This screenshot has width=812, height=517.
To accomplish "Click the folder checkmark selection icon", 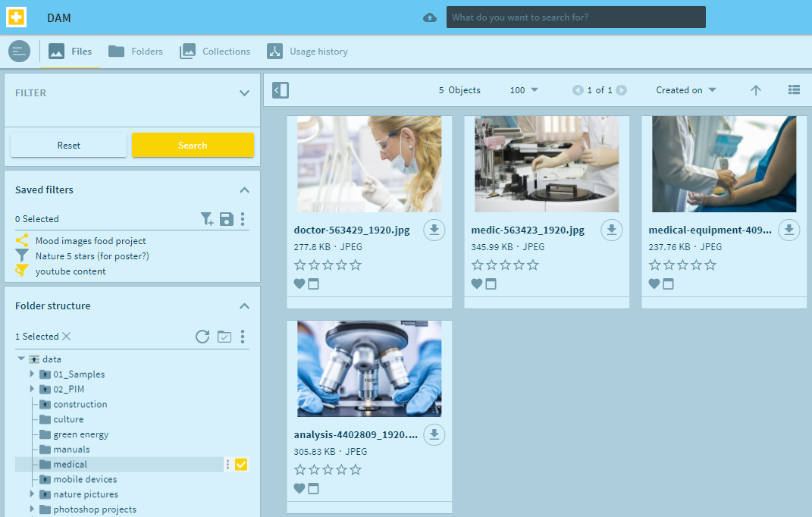I will 224,337.
